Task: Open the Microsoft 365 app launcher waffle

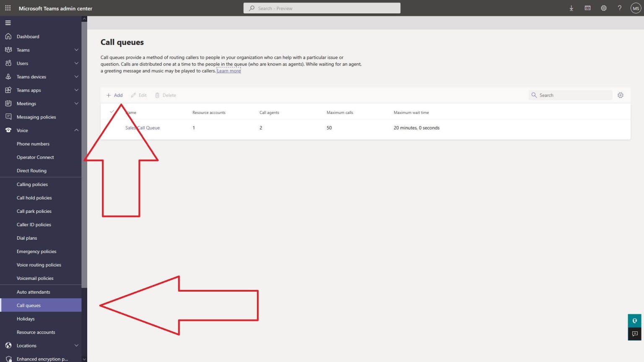Action: click(8, 8)
